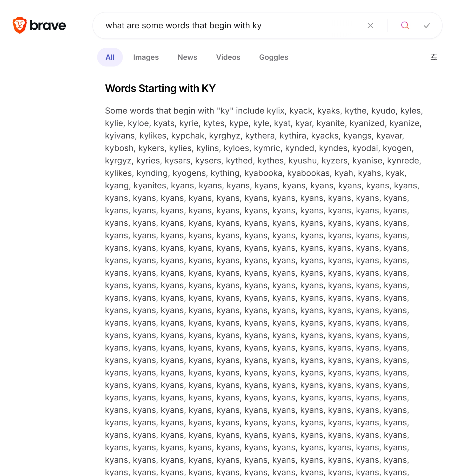Click the brave wordmark text
This screenshot has width=468, height=476.
48,25
